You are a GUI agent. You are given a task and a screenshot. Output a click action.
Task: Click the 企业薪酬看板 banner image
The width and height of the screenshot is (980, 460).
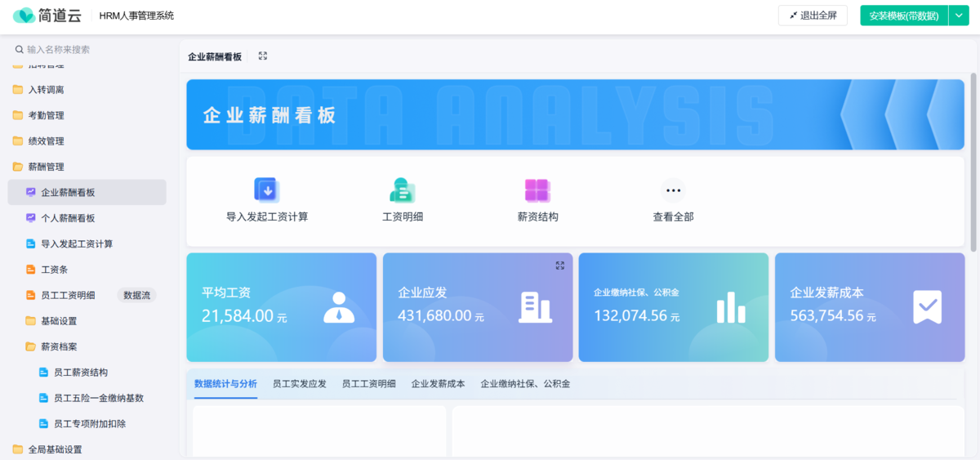[x=575, y=114]
